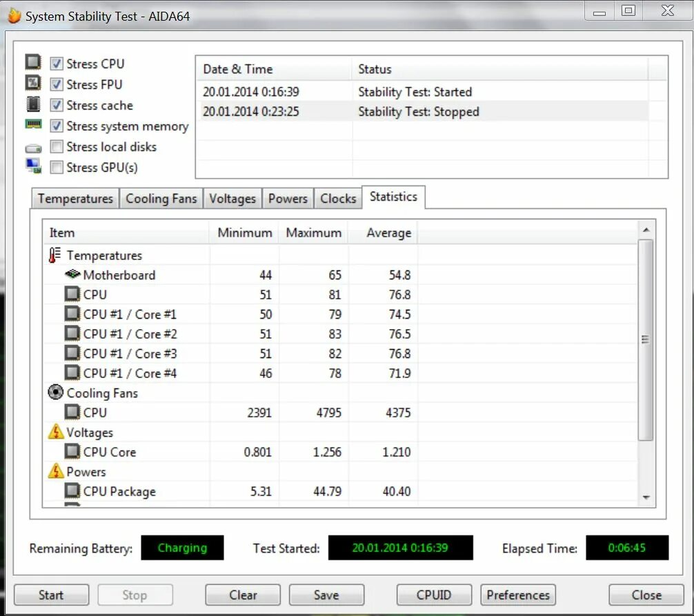Click the disk drive icon beside Stress local disks
Image resolution: width=694 pixels, height=616 pixels.
[x=33, y=148]
